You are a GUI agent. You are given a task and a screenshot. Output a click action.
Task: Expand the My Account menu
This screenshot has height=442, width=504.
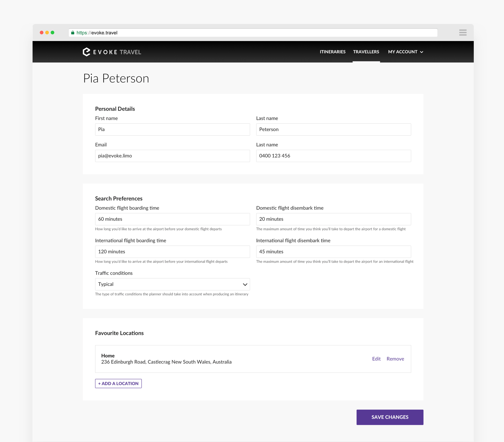tap(405, 52)
